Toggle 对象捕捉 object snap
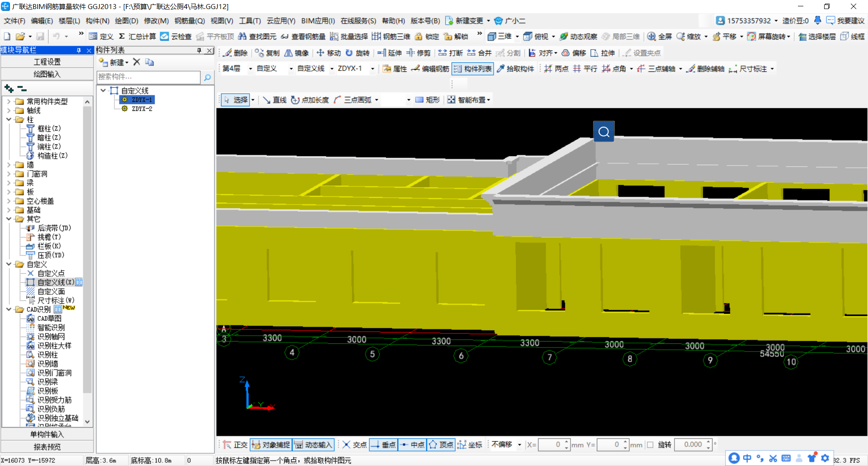 pyautogui.click(x=271, y=445)
